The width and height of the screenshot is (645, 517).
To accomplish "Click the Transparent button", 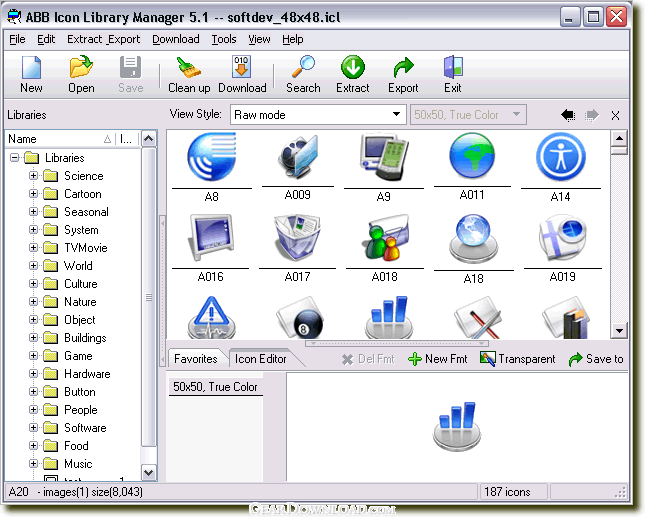I will (517, 359).
